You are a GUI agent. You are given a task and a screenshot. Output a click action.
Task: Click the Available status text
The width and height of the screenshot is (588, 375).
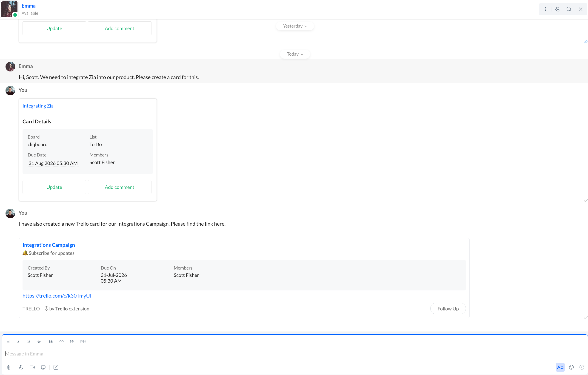(30, 13)
